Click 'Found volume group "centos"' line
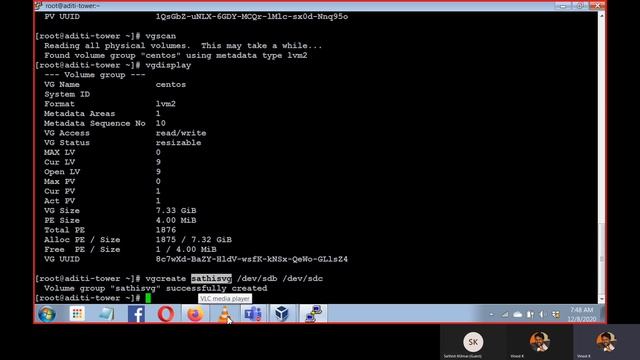This screenshot has width=640, height=360. point(176,56)
